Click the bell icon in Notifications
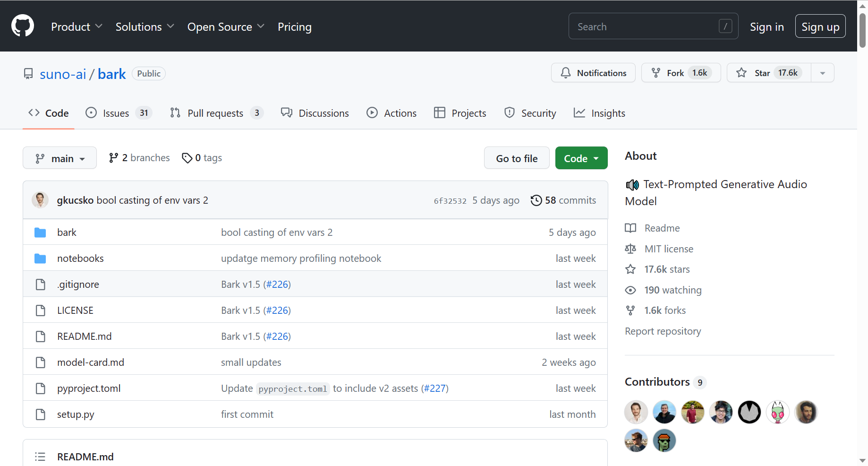The height and width of the screenshot is (466, 868). point(566,73)
